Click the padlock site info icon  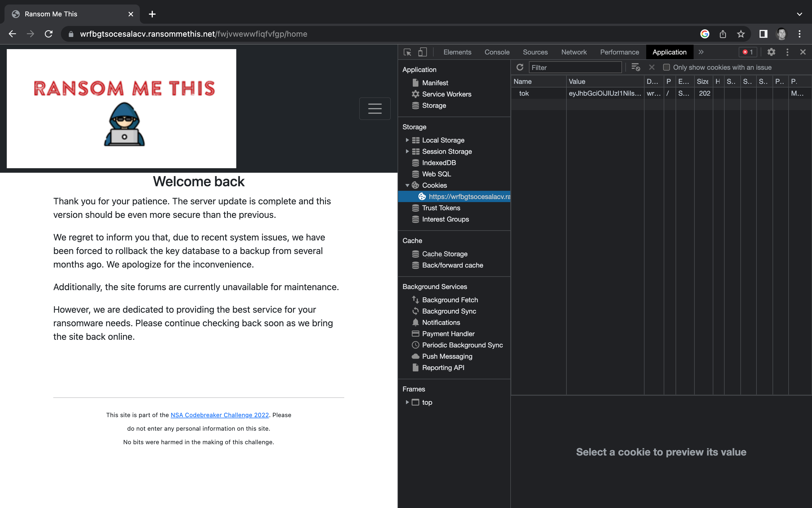pos(71,34)
